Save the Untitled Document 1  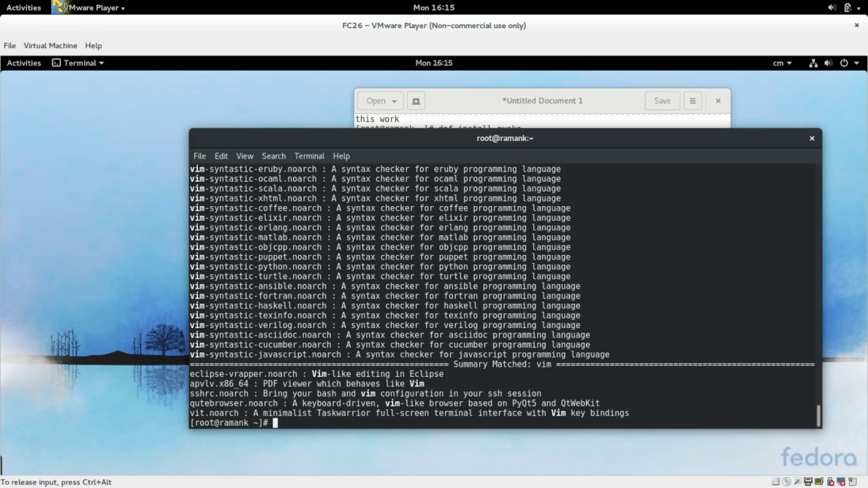[x=662, y=100]
